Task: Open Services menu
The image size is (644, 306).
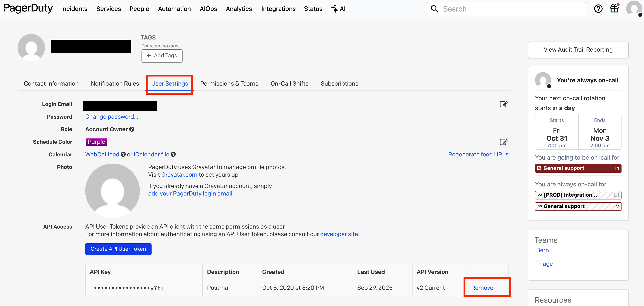Action: coord(108,9)
